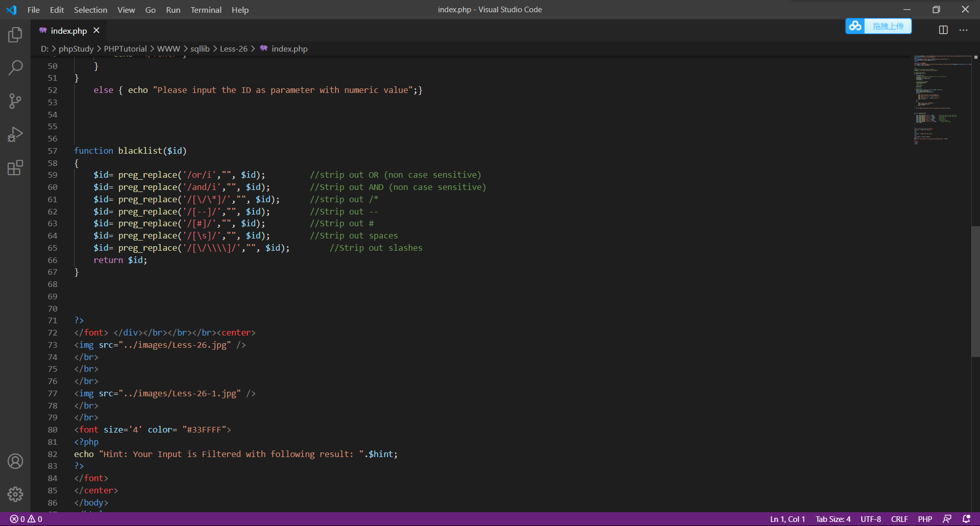Click the blue cloud upload button
The width and height of the screenshot is (980, 526).
[x=878, y=26]
